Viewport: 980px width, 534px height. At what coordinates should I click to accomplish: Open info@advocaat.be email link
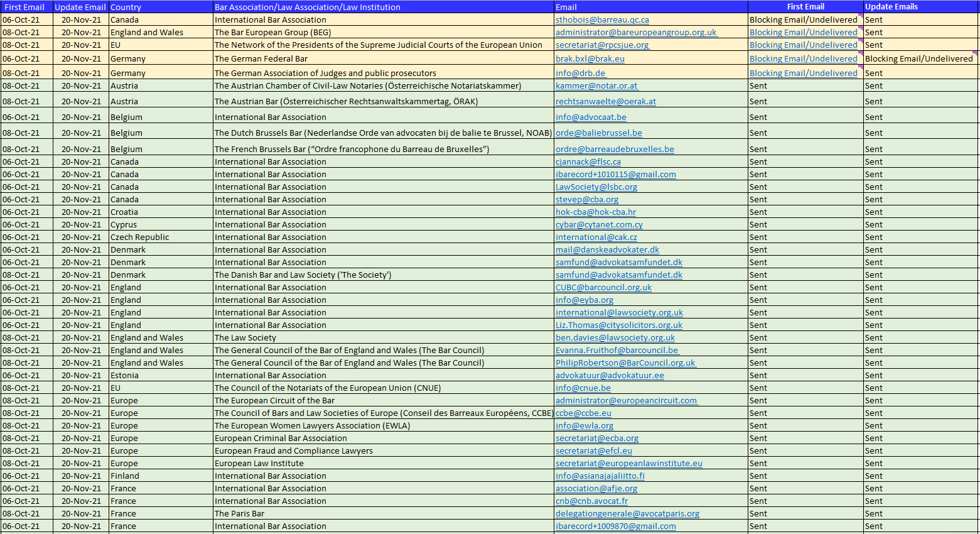point(591,117)
